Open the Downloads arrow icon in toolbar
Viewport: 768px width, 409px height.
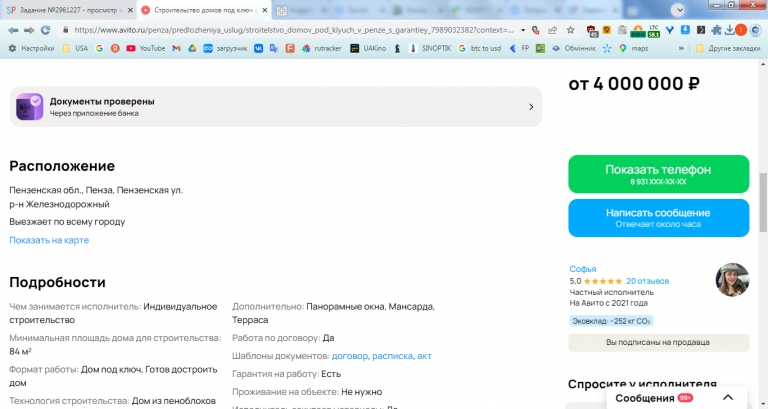coord(729,30)
